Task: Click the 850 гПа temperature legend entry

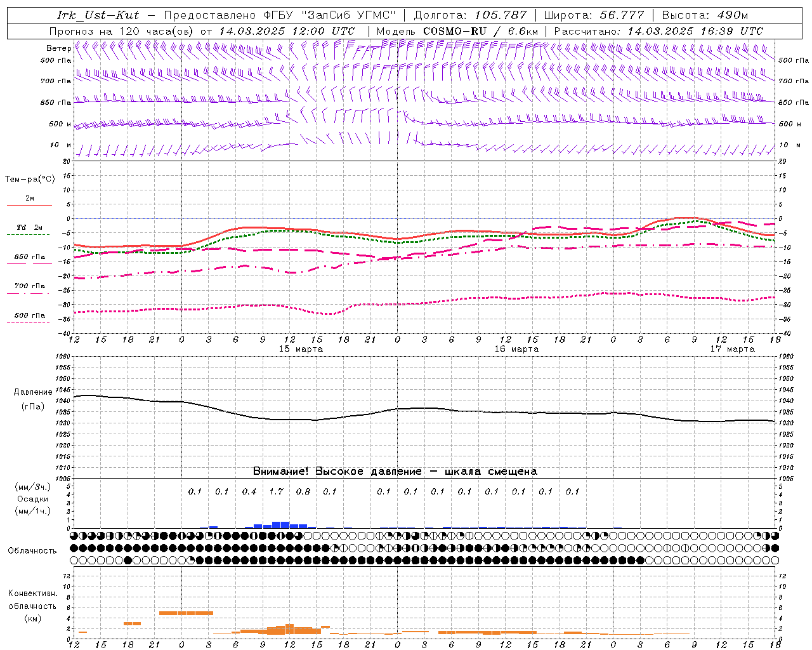Action: click(x=30, y=257)
